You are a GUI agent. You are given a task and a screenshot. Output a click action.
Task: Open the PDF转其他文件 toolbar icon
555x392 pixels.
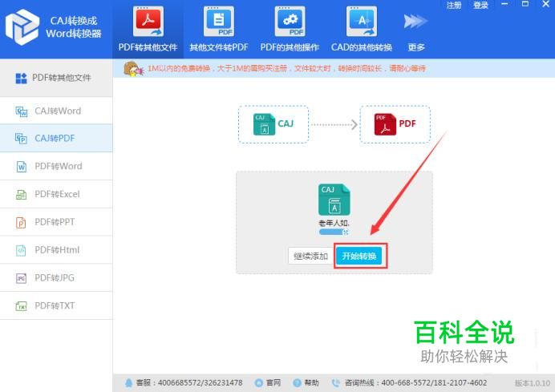tap(148, 22)
